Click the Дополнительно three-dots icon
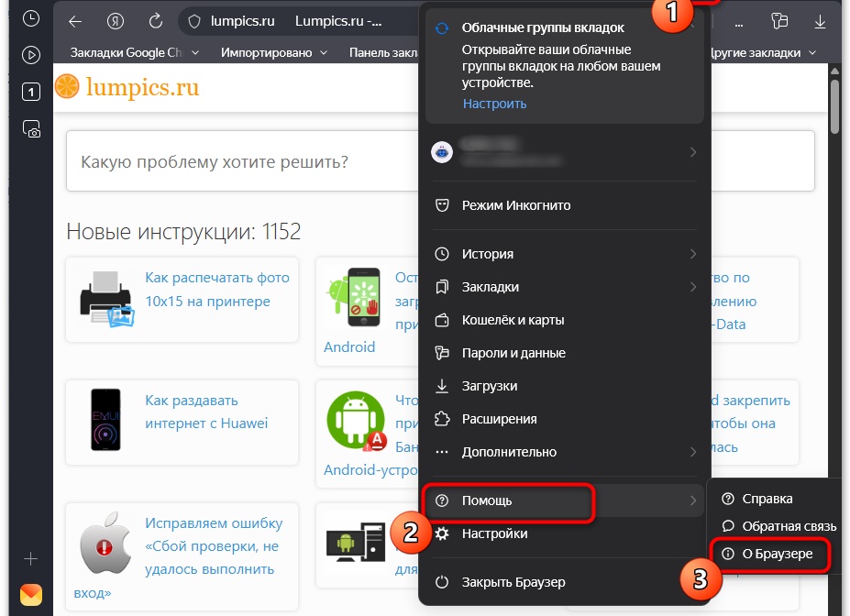Viewport: 850px width, 616px height. (x=442, y=452)
